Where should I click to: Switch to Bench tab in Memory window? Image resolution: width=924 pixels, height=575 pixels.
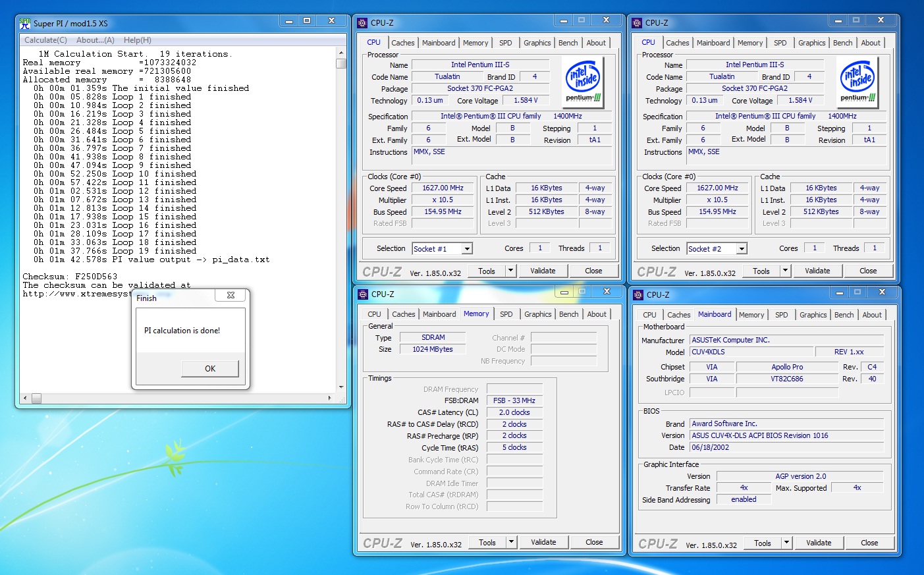569,314
